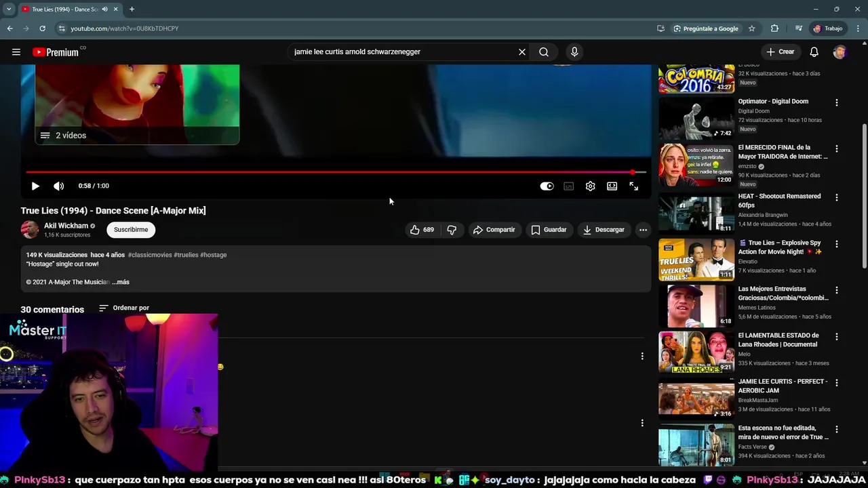Open Colombia 2016 video thumbnail
This screenshot has height=488, width=868.
pyautogui.click(x=696, y=79)
